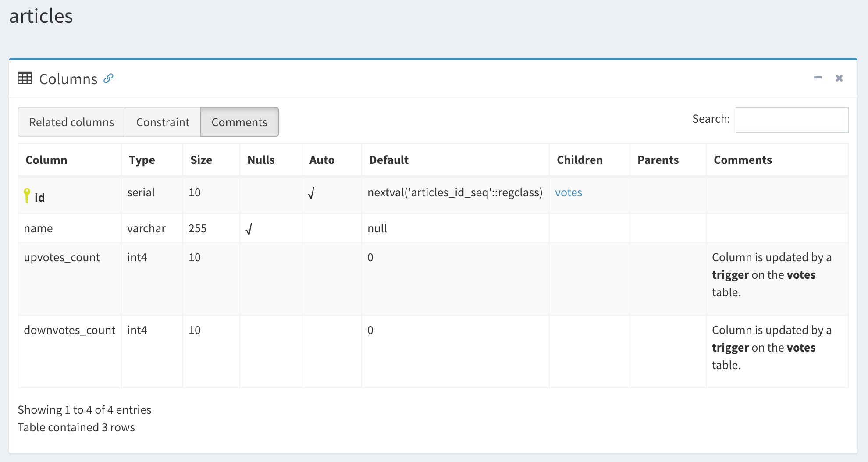Sort by the Children header
The height and width of the screenshot is (462, 868).
589,160
